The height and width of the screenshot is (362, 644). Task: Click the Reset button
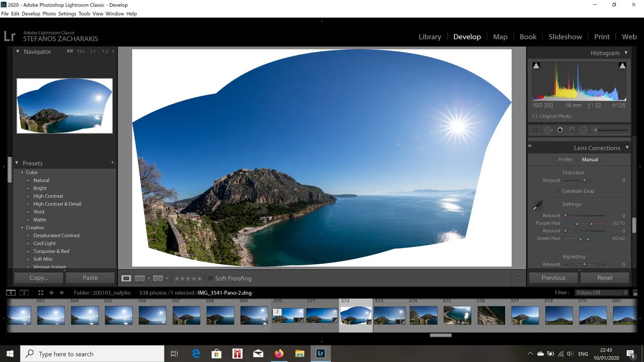point(605,278)
